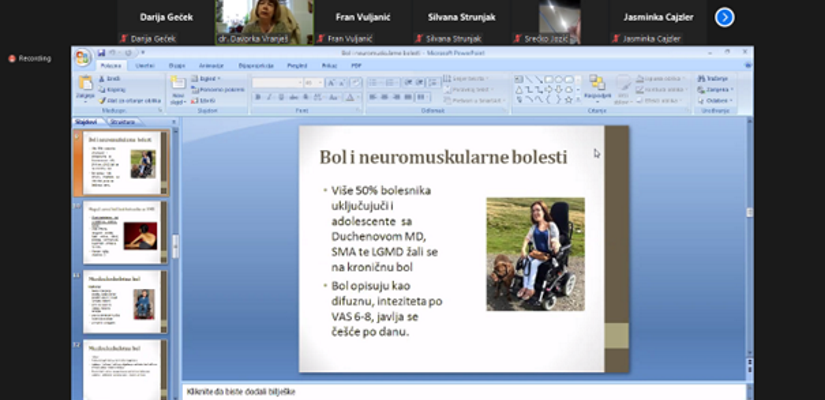Select slide thumbnail 'Muskuloskeletna bol' with wheelchair photo
The width and height of the screenshot is (825, 400).
[x=125, y=302]
